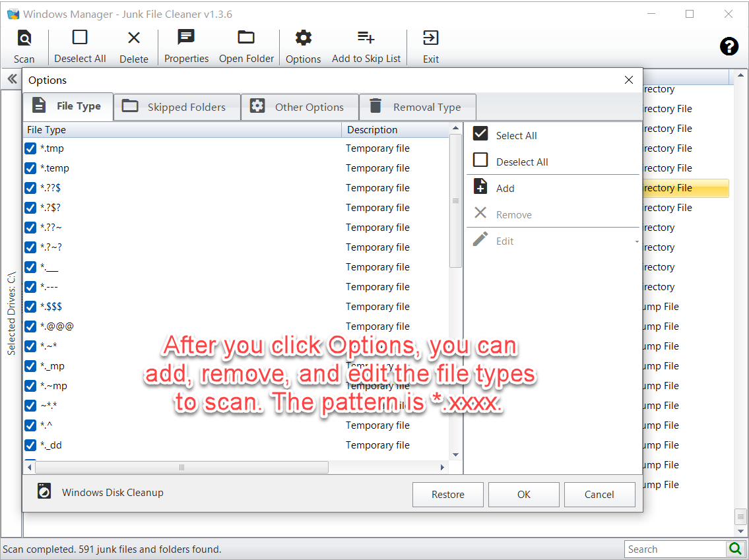Click the green search magnifier icon
749x560 pixels.
point(736,549)
